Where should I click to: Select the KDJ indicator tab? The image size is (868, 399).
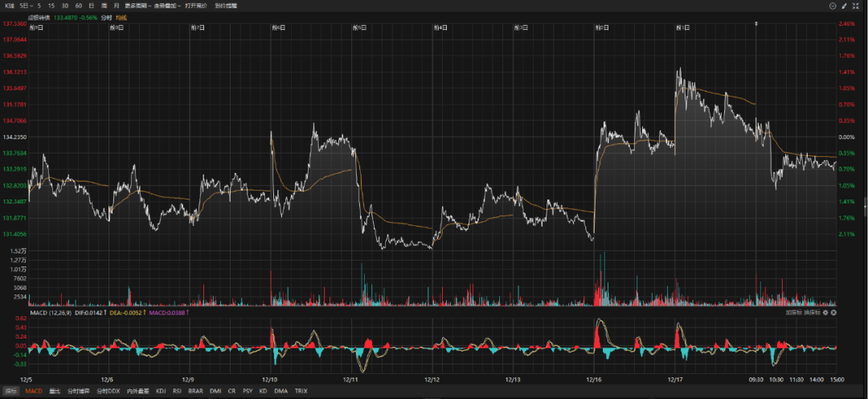pyautogui.click(x=161, y=391)
